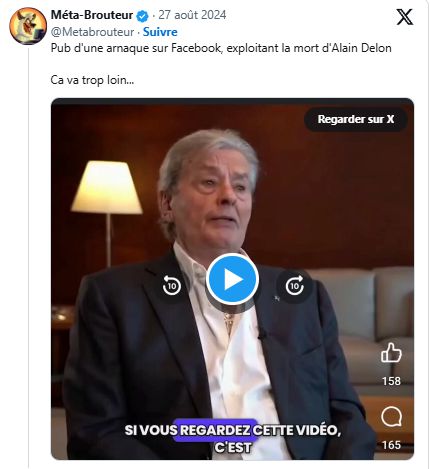Open the @Metabrouteur handle link
The image size is (430, 469).
[x=92, y=32]
